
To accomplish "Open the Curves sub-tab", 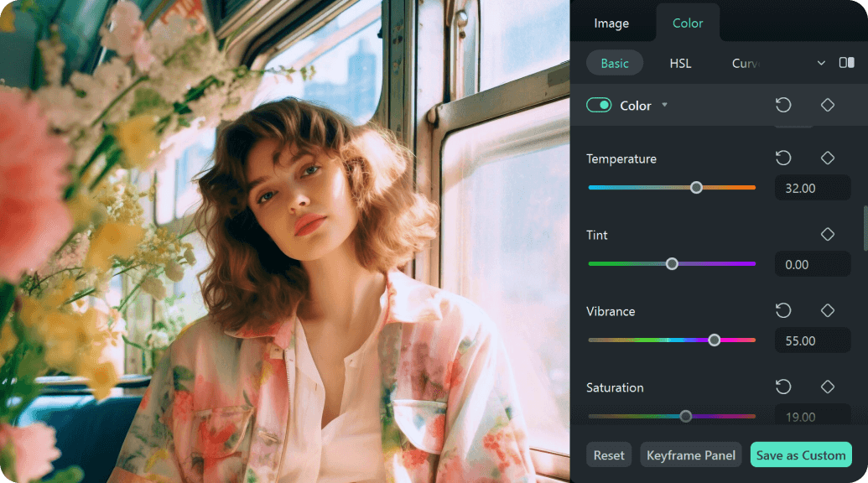I will [x=745, y=63].
